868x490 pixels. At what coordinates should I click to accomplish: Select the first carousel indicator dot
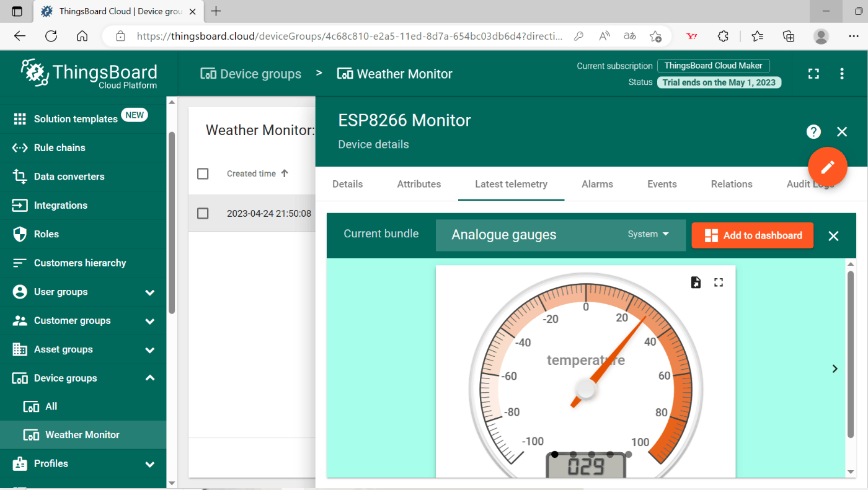pyautogui.click(x=555, y=454)
